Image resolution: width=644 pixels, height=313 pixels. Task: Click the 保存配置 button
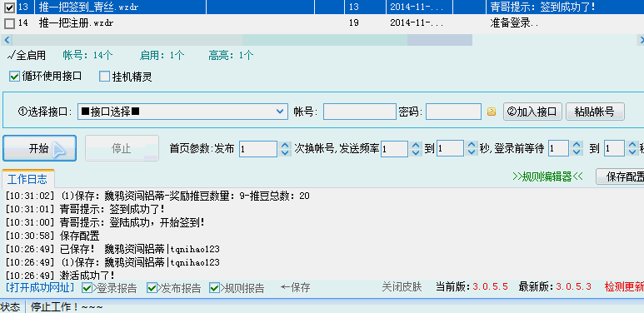621,176
